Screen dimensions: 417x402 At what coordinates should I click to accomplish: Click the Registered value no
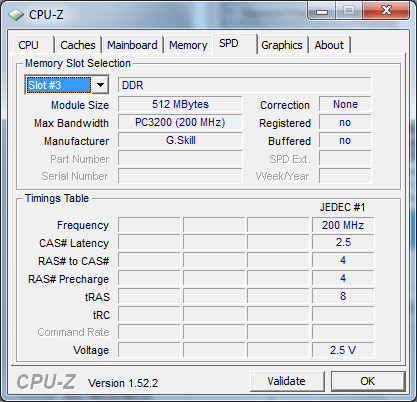[x=345, y=122]
